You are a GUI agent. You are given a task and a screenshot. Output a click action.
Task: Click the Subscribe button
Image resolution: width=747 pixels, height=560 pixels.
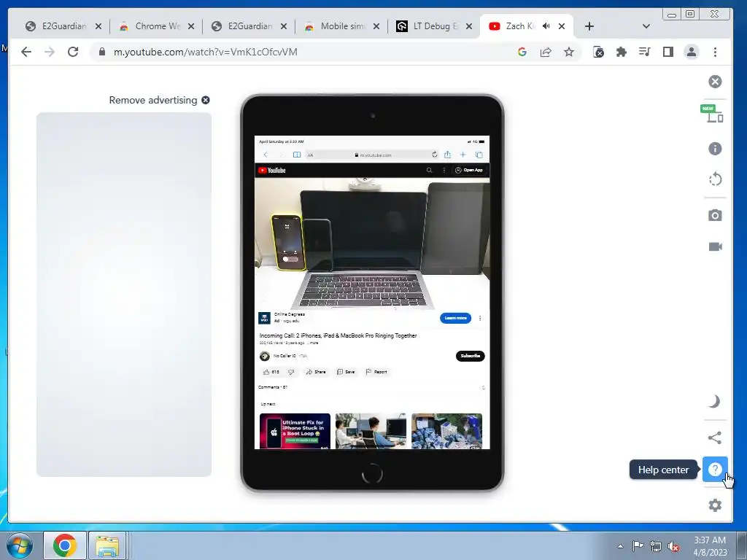tap(471, 356)
